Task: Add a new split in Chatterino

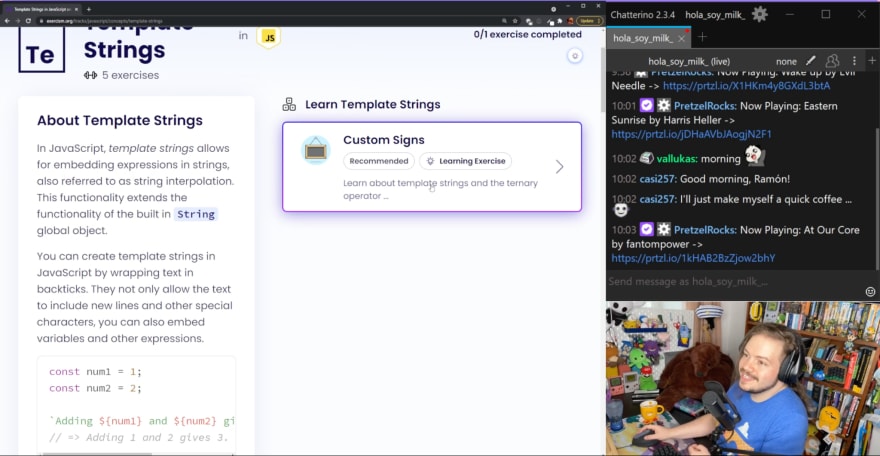Action: [872, 61]
